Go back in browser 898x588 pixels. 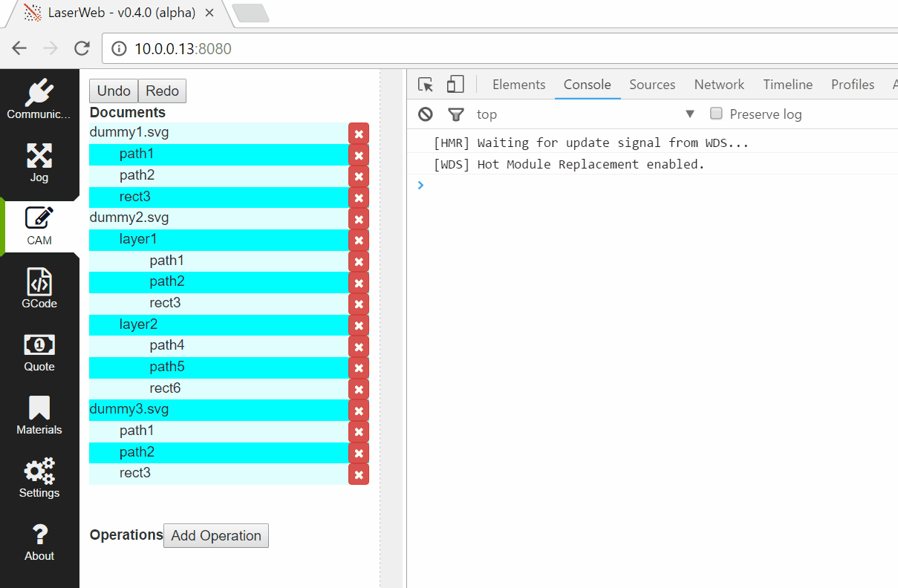point(19,49)
